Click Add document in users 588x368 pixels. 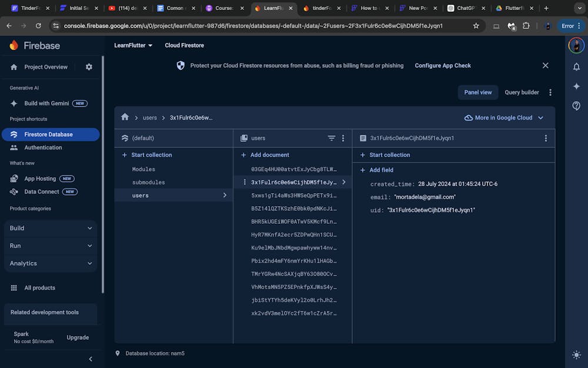(x=265, y=155)
